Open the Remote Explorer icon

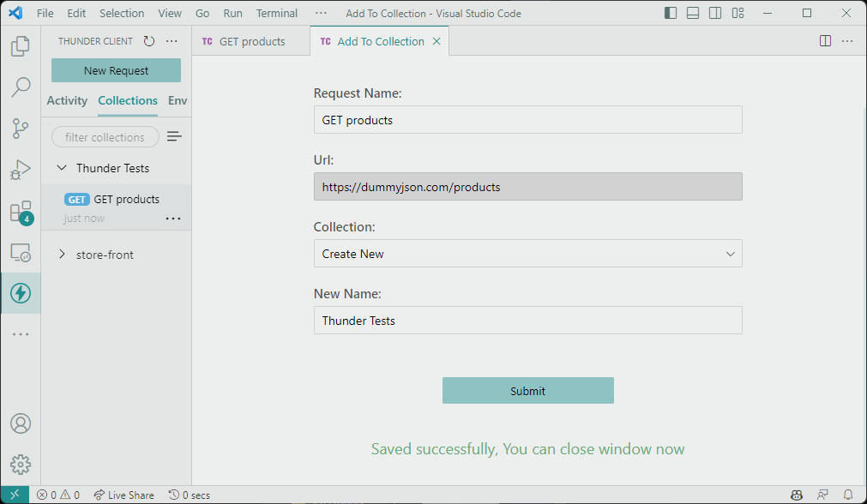click(x=21, y=253)
